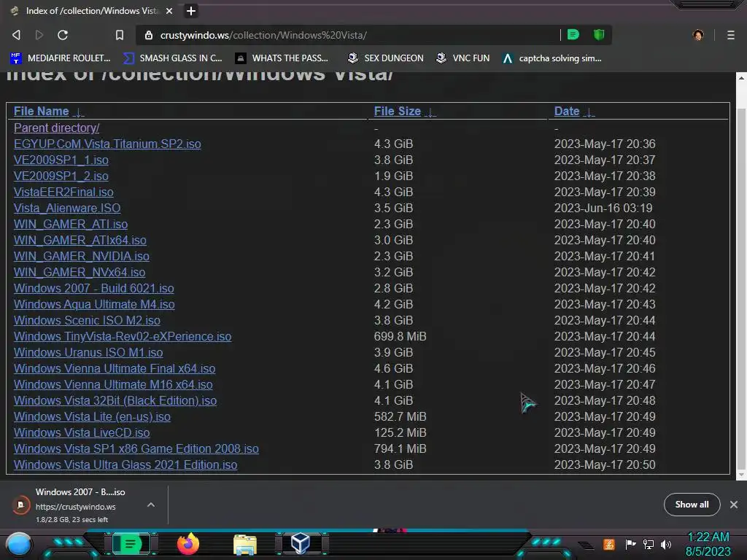Click the padlock site info icon
Screen dimensions: 747x560
pyautogui.click(x=149, y=35)
